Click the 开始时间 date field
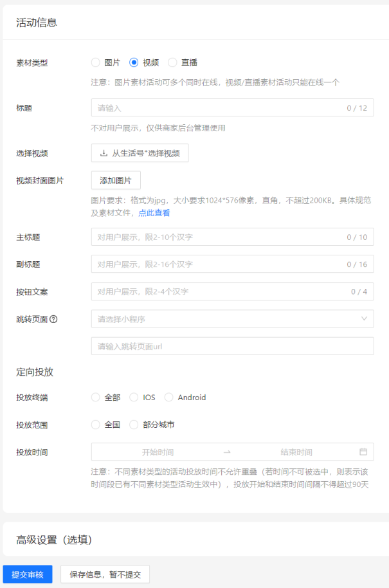The width and height of the screenshot is (389, 588). pyautogui.click(x=158, y=452)
